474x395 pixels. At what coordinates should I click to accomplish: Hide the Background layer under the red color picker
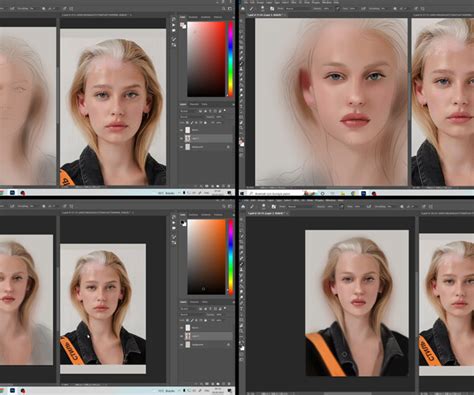[182, 147]
